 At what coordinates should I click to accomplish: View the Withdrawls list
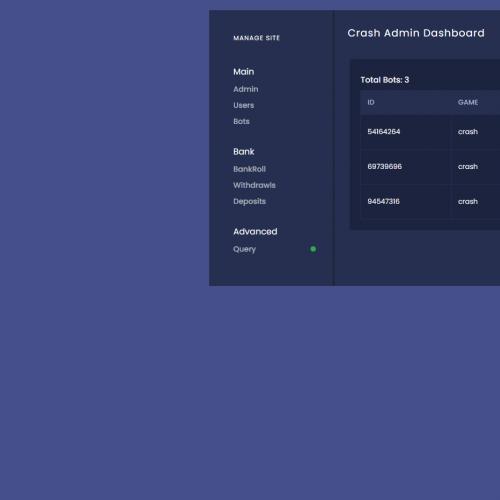254,185
